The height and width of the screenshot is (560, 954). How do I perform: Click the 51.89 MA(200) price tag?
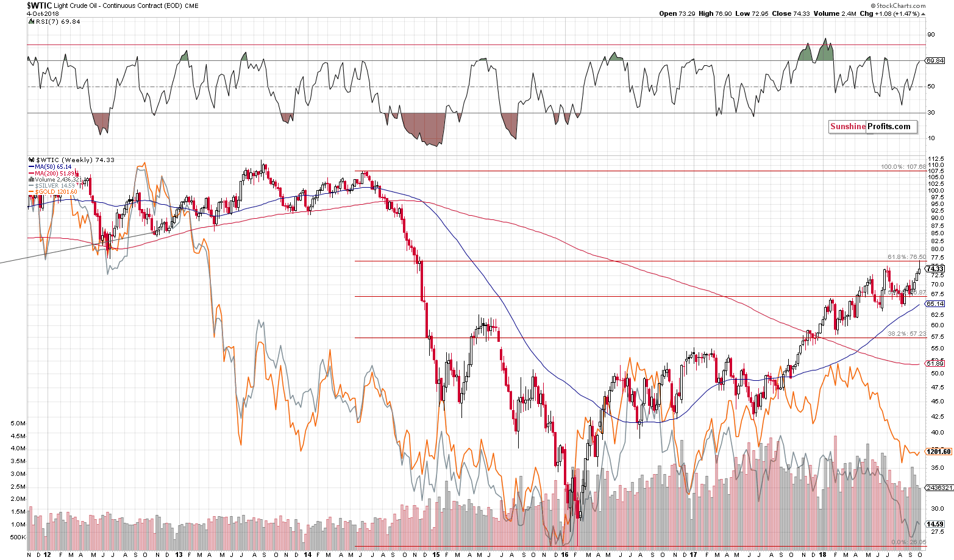[936, 364]
